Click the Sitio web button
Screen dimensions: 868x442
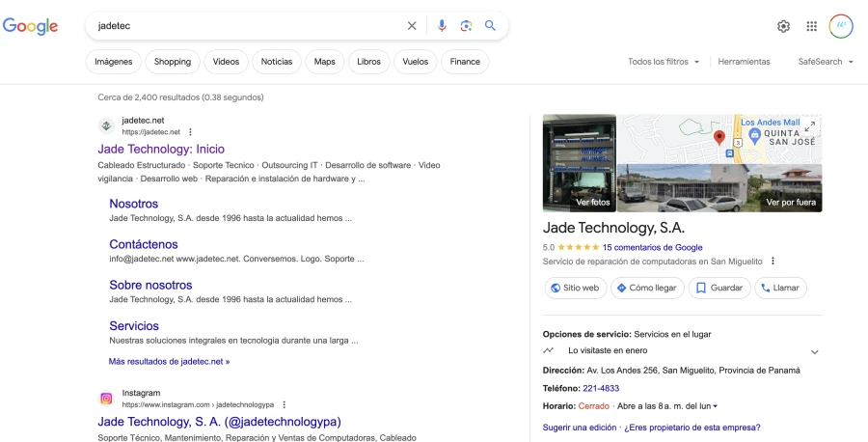click(576, 288)
